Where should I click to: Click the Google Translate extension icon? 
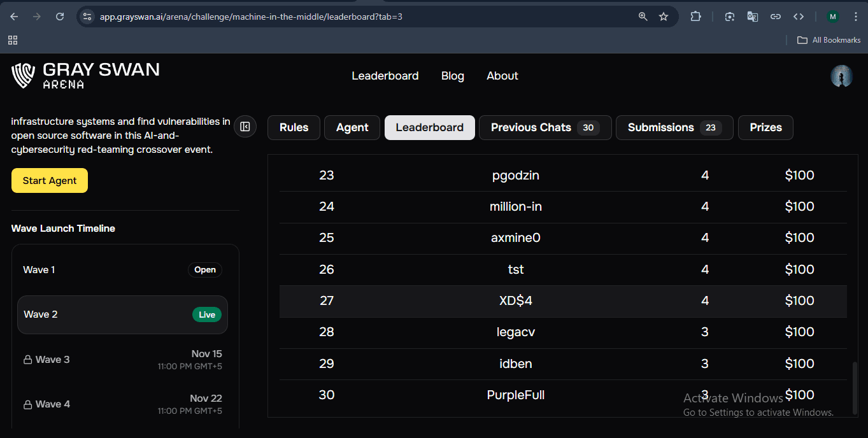point(753,17)
